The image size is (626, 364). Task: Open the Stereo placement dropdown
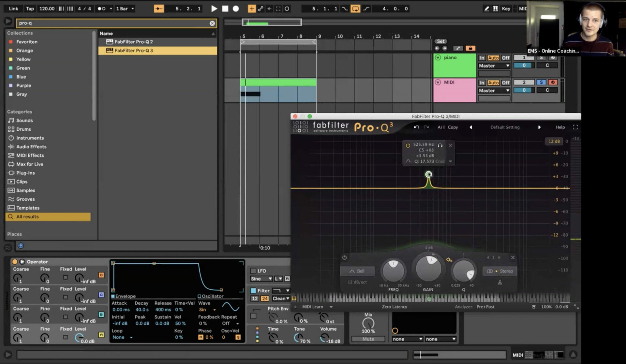point(499,271)
